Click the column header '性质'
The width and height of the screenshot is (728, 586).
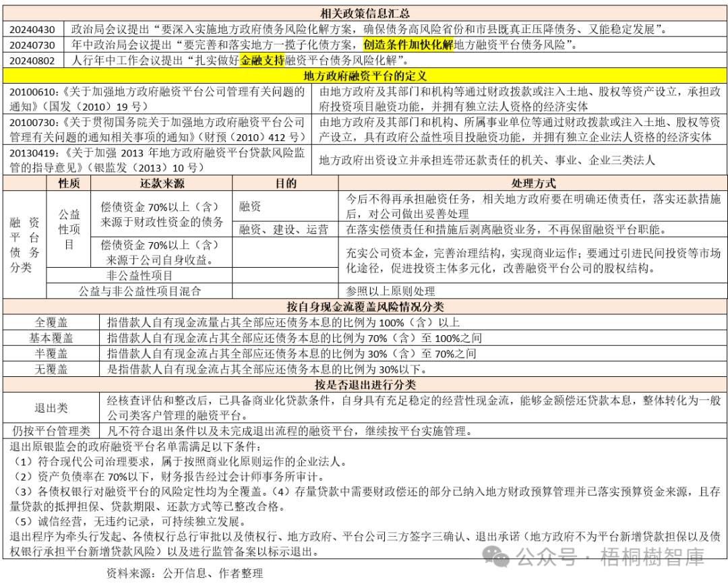pos(69,183)
